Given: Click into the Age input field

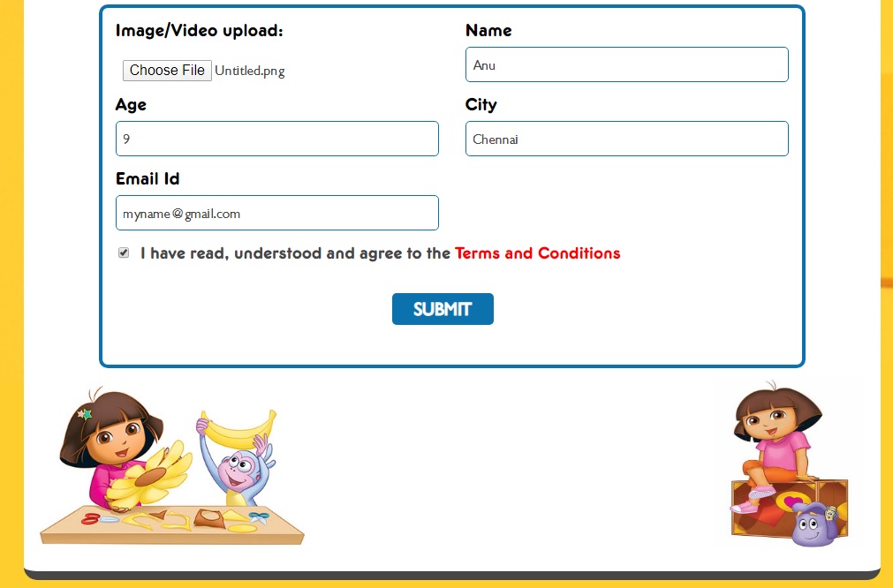Looking at the screenshot, I should (276, 139).
